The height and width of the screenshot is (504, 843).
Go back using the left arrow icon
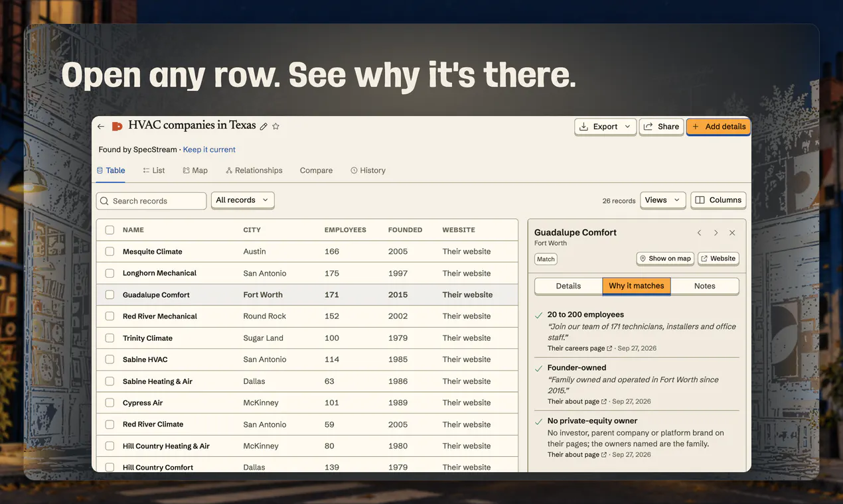click(x=101, y=126)
